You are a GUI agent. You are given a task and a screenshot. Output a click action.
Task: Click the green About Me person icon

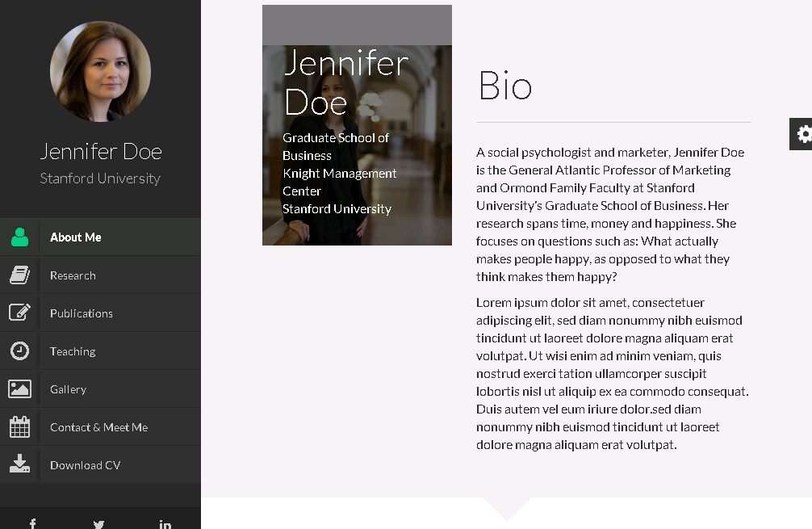pos(20,237)
